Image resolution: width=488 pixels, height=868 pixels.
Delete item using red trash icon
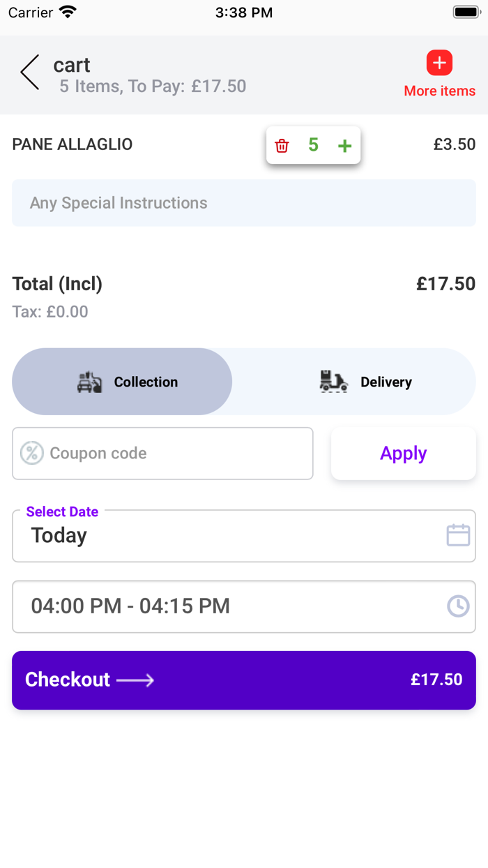coord(282,146)
